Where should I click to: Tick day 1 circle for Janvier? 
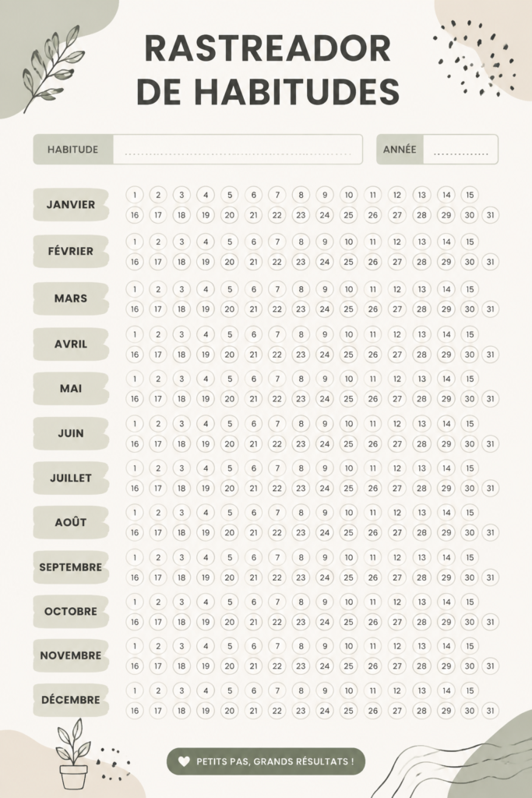click(135, 195)
